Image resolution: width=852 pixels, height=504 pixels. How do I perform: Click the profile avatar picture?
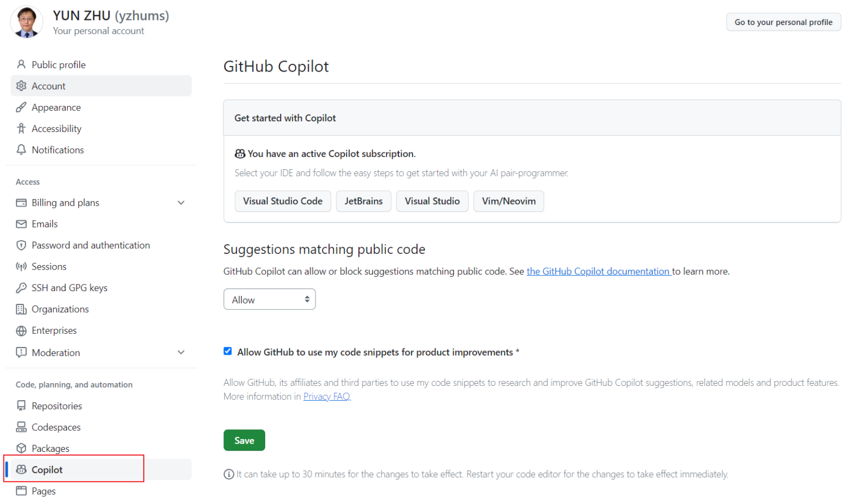[26, 22]
